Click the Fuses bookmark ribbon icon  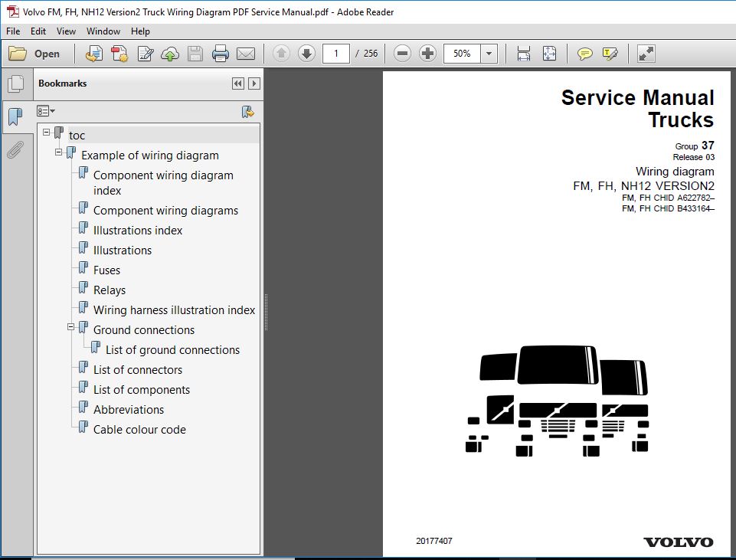tap(83, 268)
